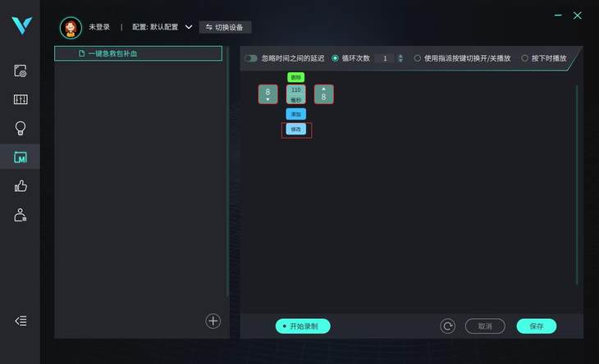Screen dimensions: 599x364
Task: Click the 开始录制 button
Action: point(303,326)
